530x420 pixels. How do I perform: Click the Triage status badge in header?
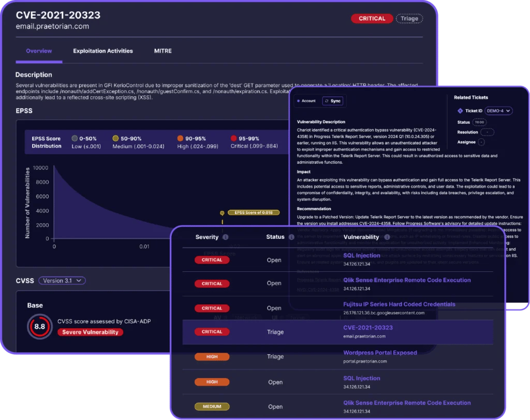coord(409,19)
